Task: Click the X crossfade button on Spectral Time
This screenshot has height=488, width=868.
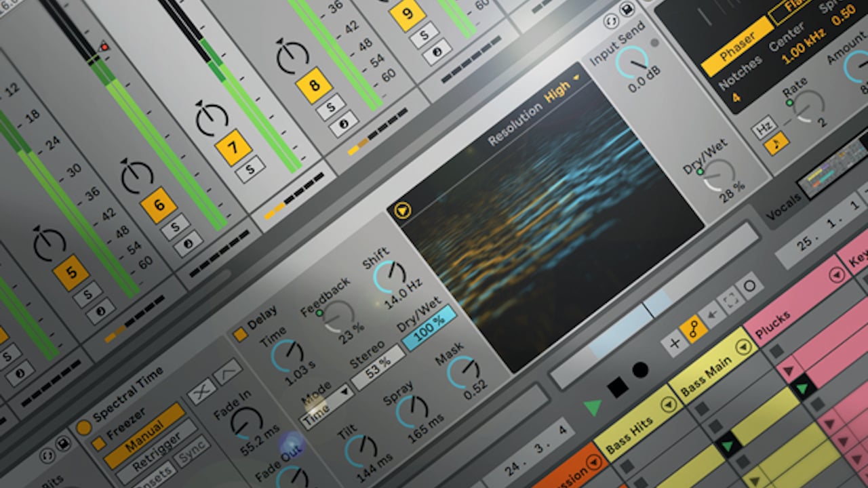Action: [203, 393]
